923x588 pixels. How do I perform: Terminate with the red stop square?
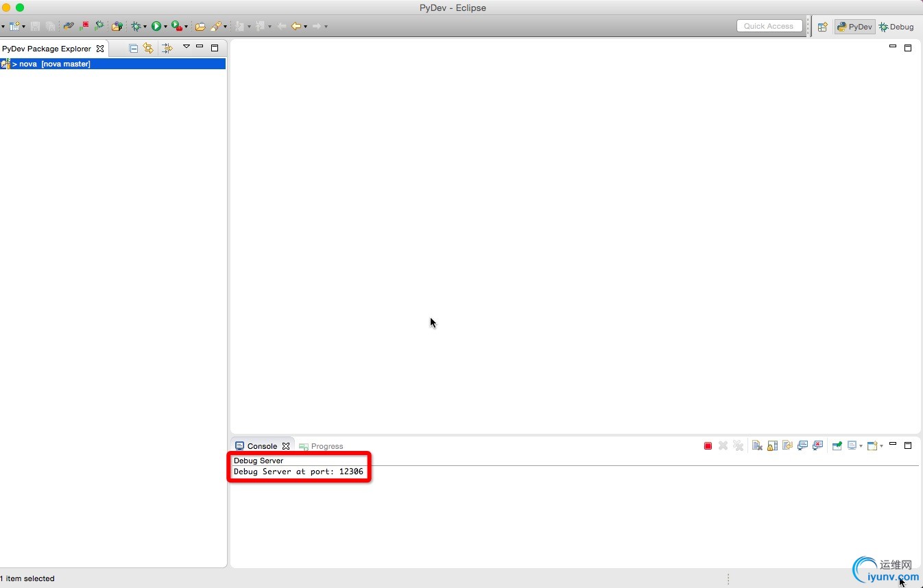pos(708,445)
